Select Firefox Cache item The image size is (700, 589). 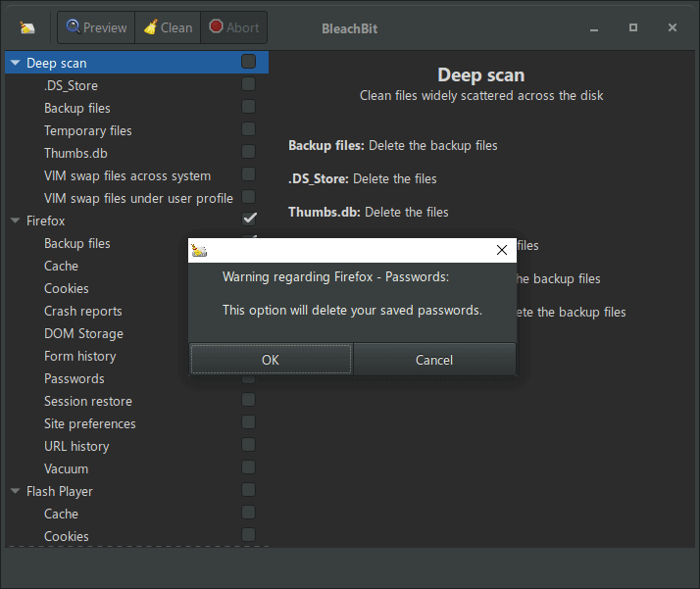pos(61,266)
